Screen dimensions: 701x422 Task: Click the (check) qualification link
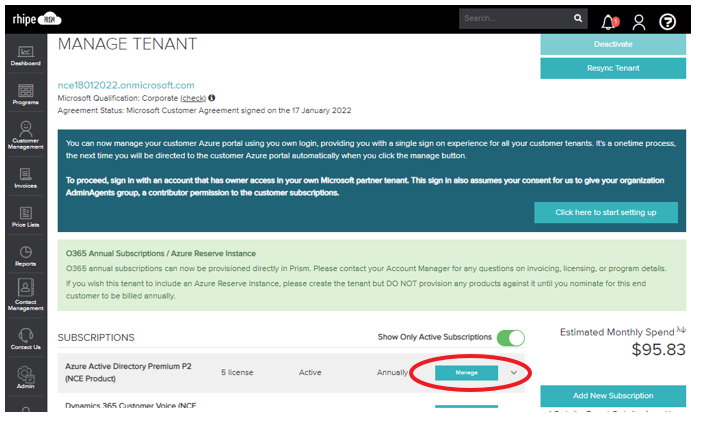point(193,98)
